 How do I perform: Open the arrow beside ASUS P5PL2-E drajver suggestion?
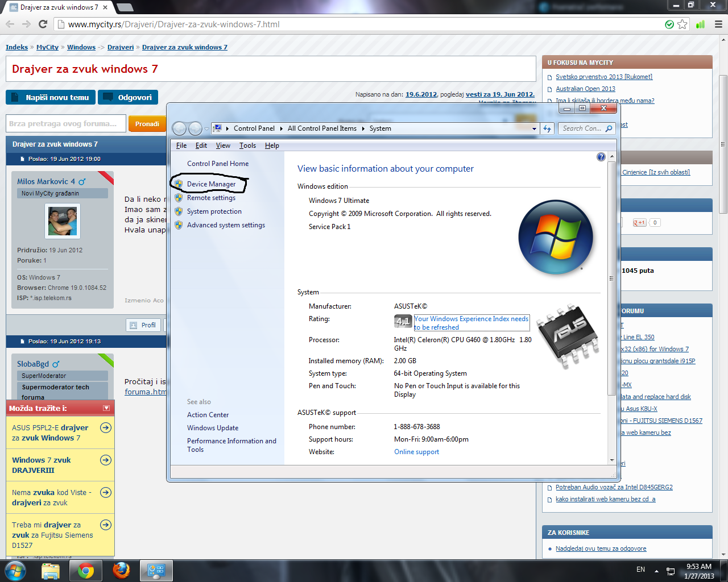(106, 427)
